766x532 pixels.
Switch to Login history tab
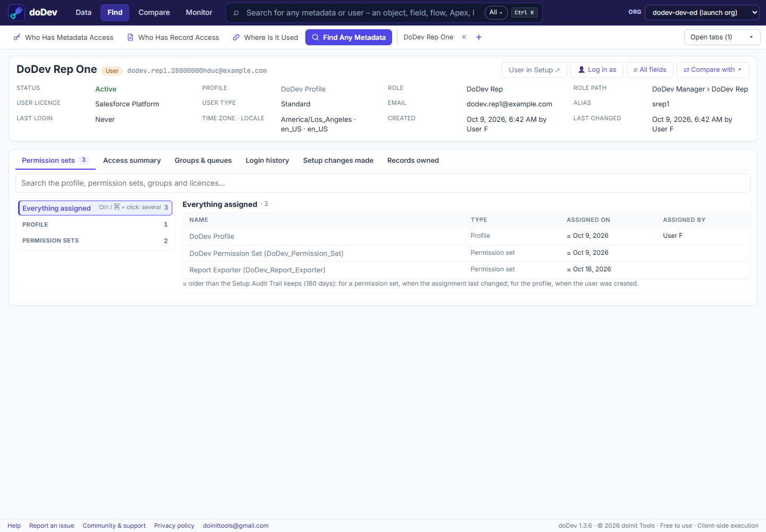click(268, 161)
